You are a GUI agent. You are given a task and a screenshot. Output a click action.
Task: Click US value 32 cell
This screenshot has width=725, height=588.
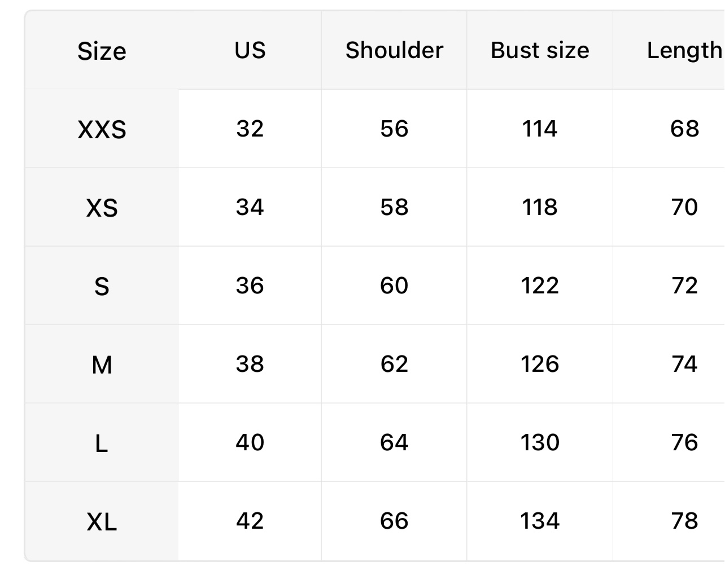[250, 129]
